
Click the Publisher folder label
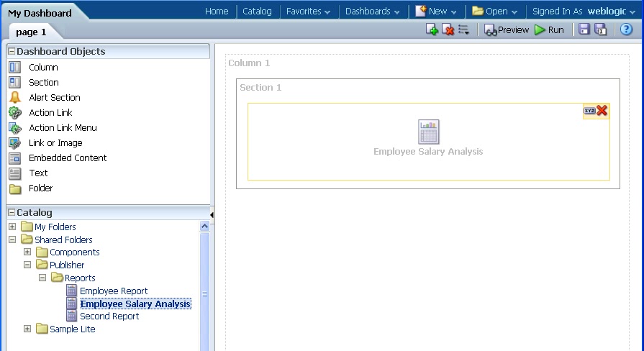[x=67, y=265]
